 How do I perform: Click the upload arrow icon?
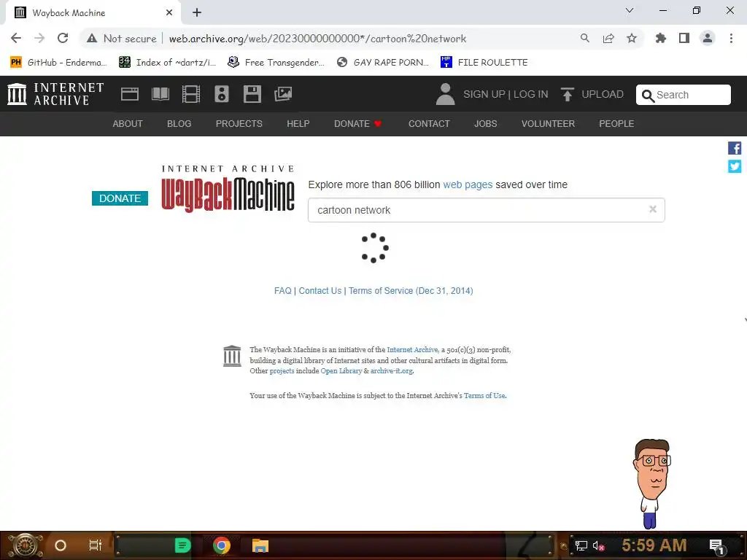567,94
